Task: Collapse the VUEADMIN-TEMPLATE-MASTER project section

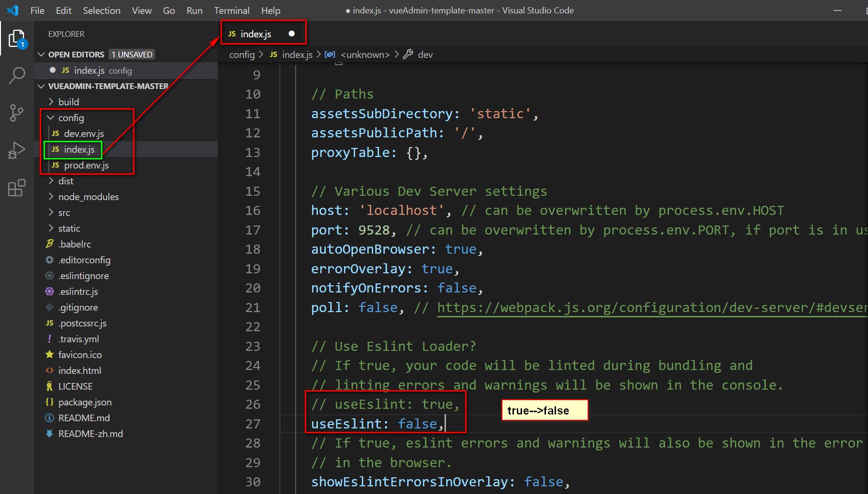Action: (42, 86)
